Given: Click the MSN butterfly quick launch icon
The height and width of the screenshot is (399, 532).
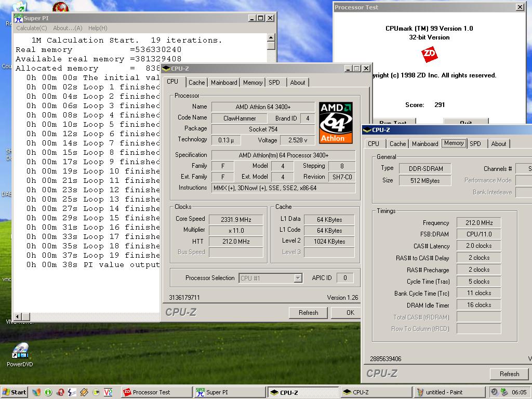Looking at the screenshot, I should (x=36, y=392).
